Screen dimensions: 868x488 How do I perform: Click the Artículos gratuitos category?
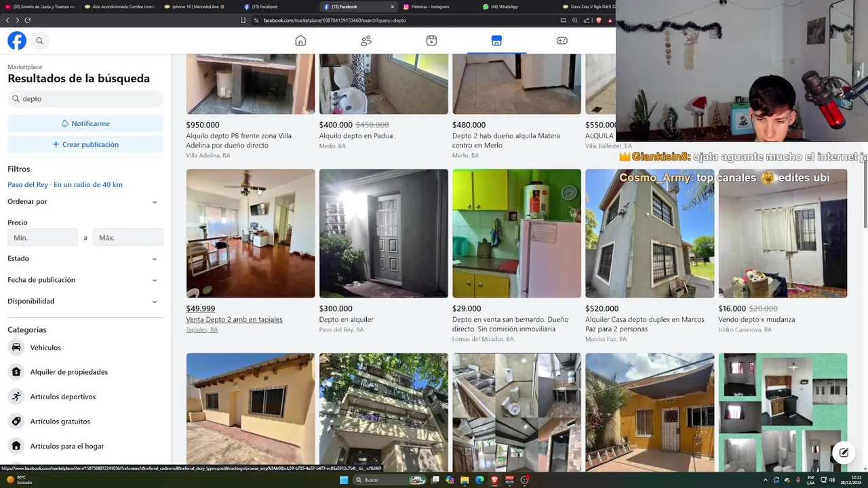(x=85, y=421)
